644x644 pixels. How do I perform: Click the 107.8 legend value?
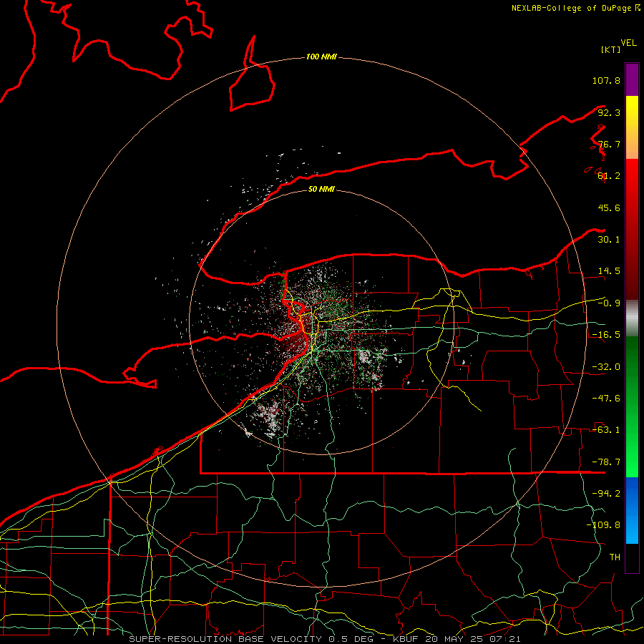click(x=606, y=80)
